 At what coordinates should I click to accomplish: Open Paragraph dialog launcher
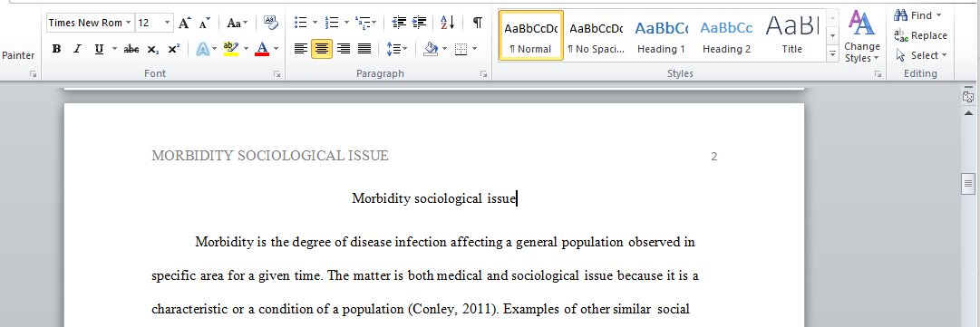[x=483, y=74]
